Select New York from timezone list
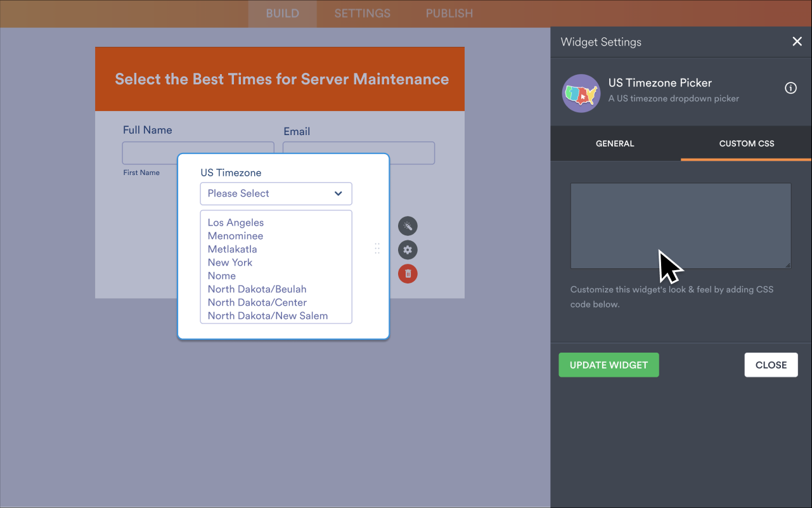Viewport: 812px width, 508px height. click(230, 263)
